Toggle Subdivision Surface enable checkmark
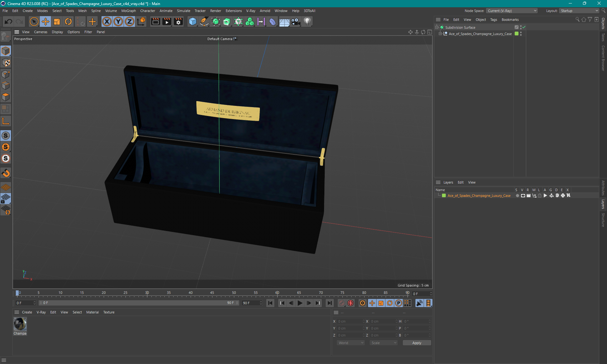Viewport: 607px width, 364px height. pyautogui.click(x=524, y=27)
